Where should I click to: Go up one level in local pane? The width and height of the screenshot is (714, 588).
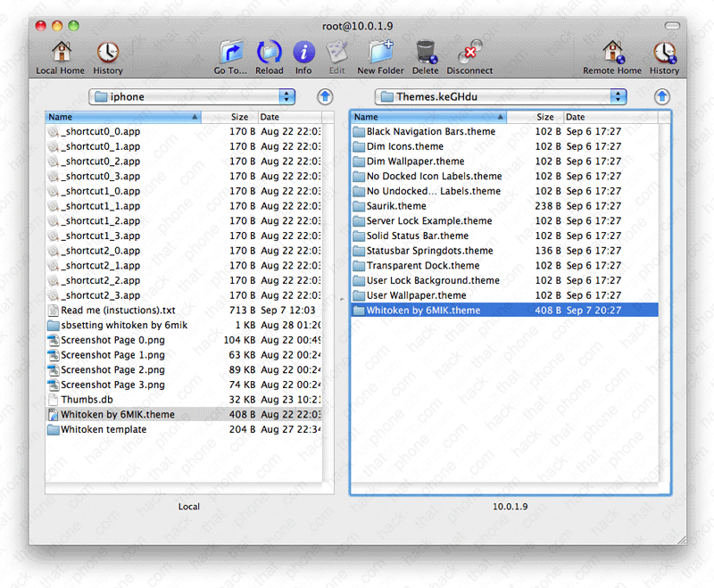(326, 96)
